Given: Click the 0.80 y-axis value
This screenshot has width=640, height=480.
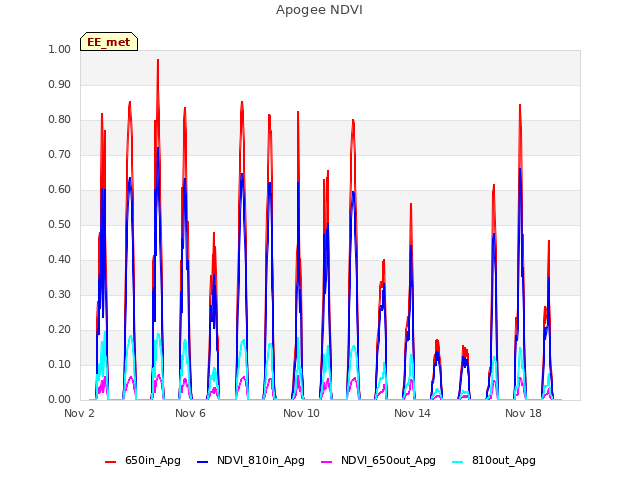Looking at the screenshot, I should (60, 120).
